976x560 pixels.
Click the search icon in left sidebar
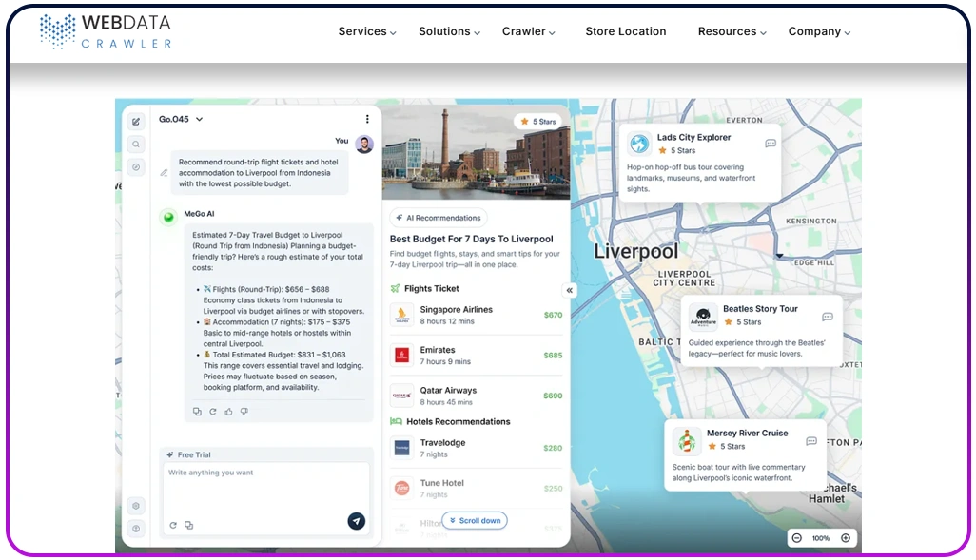pyautogui.click(x=136, y=145)
